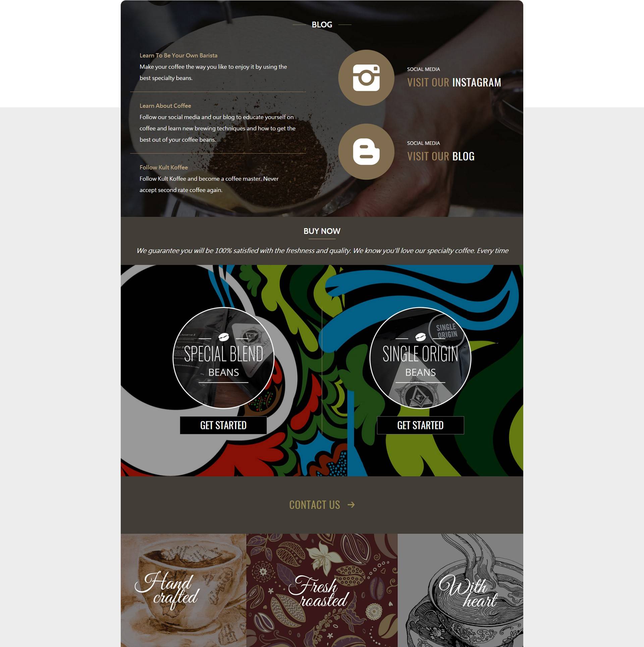Open the Visit Our Instagram link

click(x=454, y=82)
